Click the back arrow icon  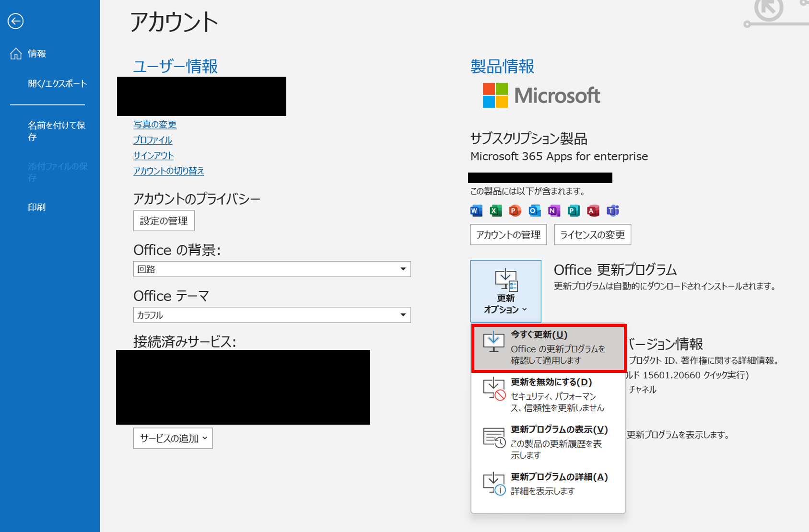click(16, 21)
